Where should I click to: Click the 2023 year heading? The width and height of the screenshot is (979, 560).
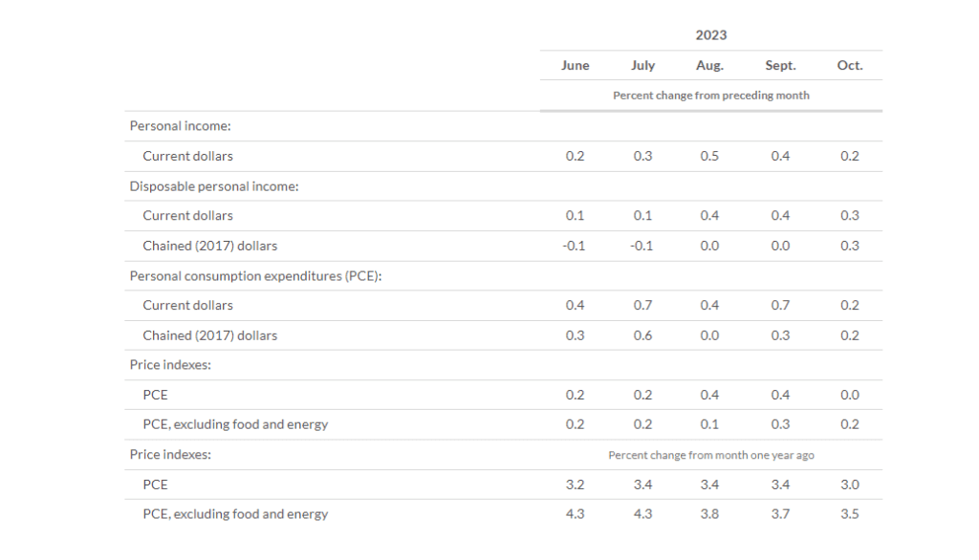(x=710, y=35)
